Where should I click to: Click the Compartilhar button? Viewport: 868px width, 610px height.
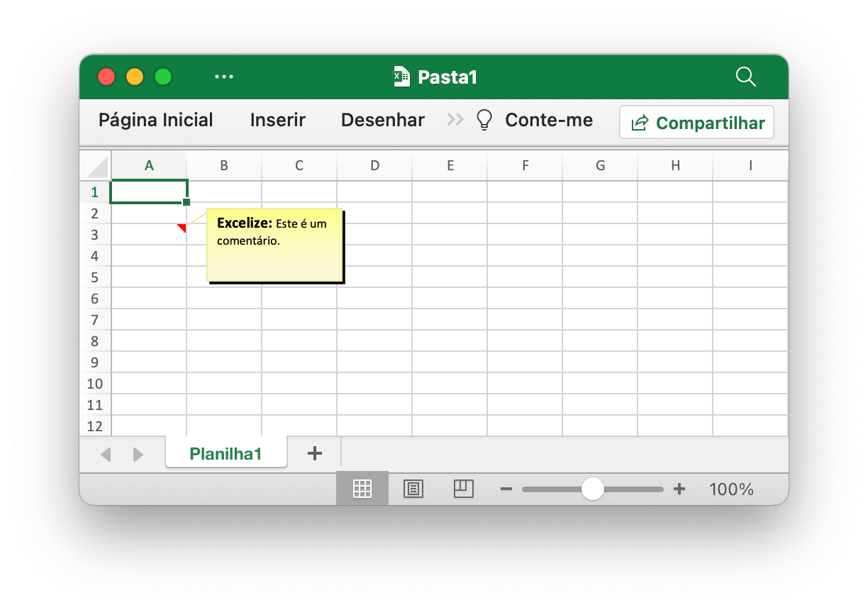[x=697, y=123]
